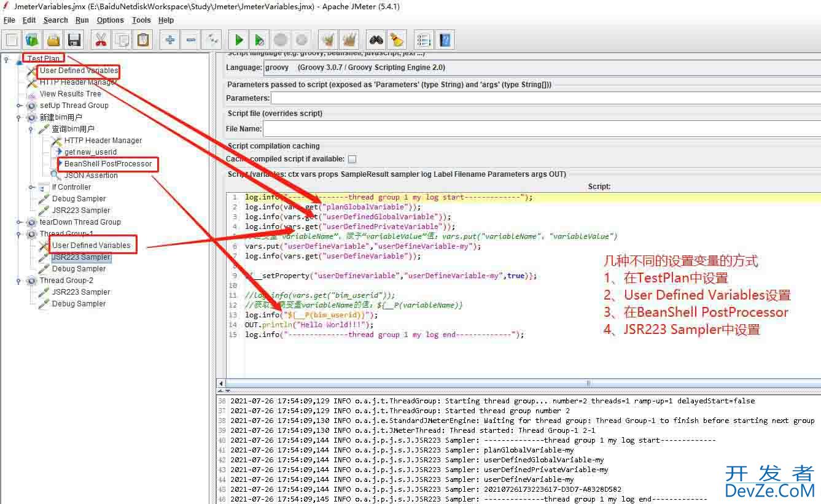Click the script file File Name field
Image resolution: width=821 pixels, height=504 pixels.
(542, 129)
